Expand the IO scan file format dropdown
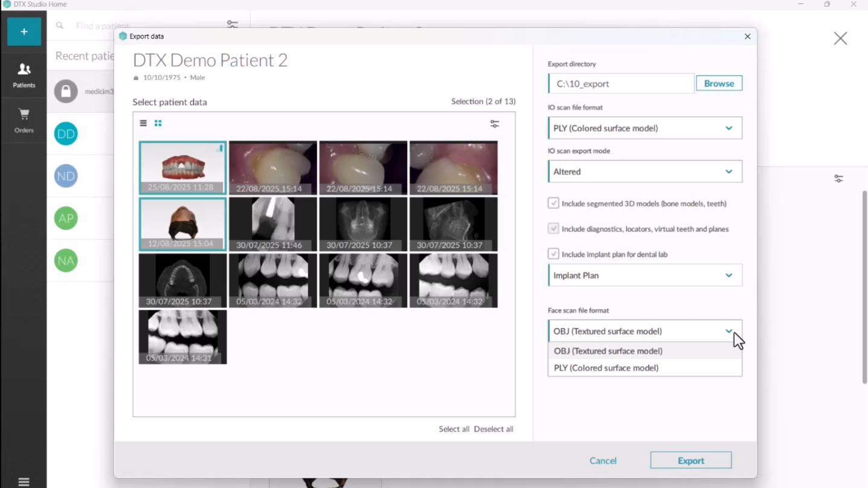 click(x=645, y=128)
